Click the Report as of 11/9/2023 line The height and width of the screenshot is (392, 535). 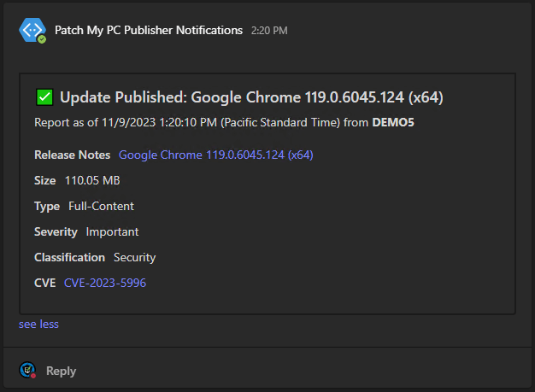224,122
